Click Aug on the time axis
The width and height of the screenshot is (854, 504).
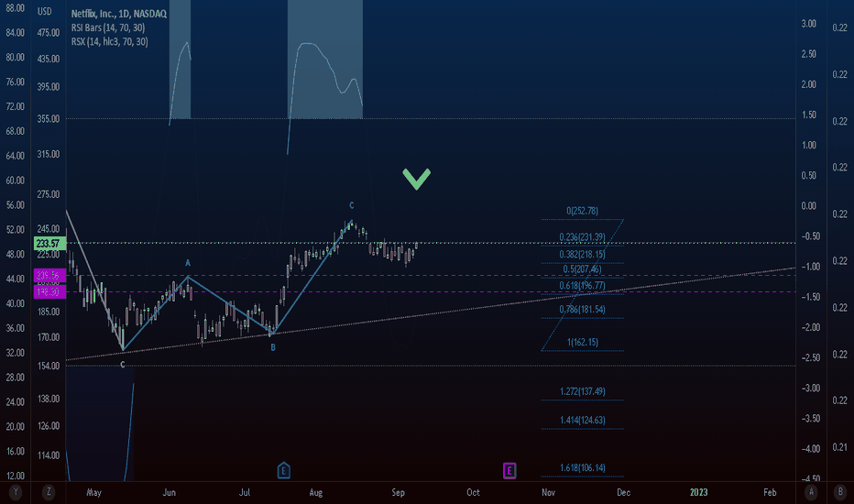click(x=316, y=493)
